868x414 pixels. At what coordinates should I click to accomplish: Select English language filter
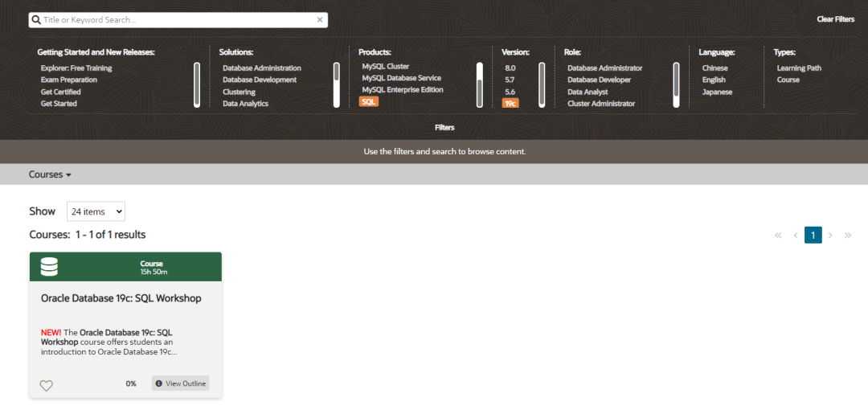point(714,80)
